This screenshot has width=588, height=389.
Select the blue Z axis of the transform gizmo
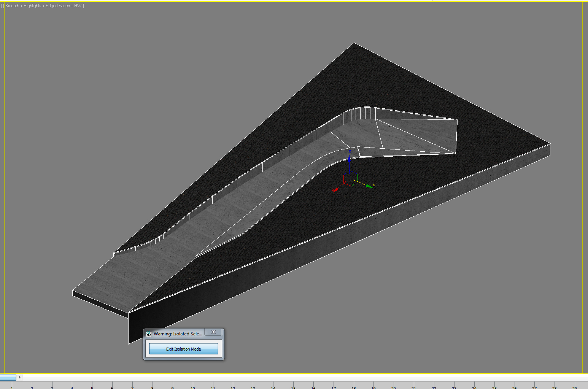pyautogui.click(x=350, y=162)
